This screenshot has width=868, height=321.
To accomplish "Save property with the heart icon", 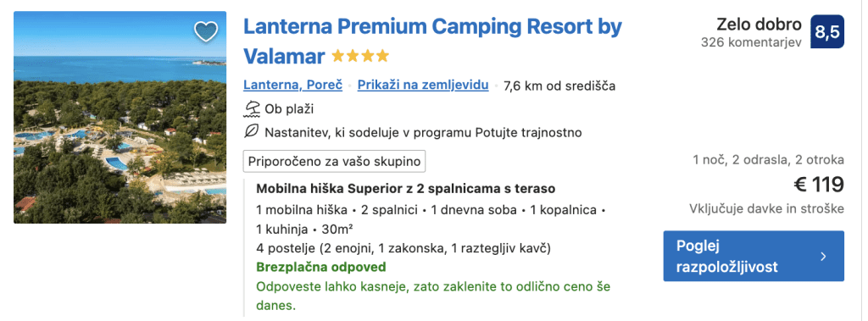I will pyautogui.click(x=206, y=31).
